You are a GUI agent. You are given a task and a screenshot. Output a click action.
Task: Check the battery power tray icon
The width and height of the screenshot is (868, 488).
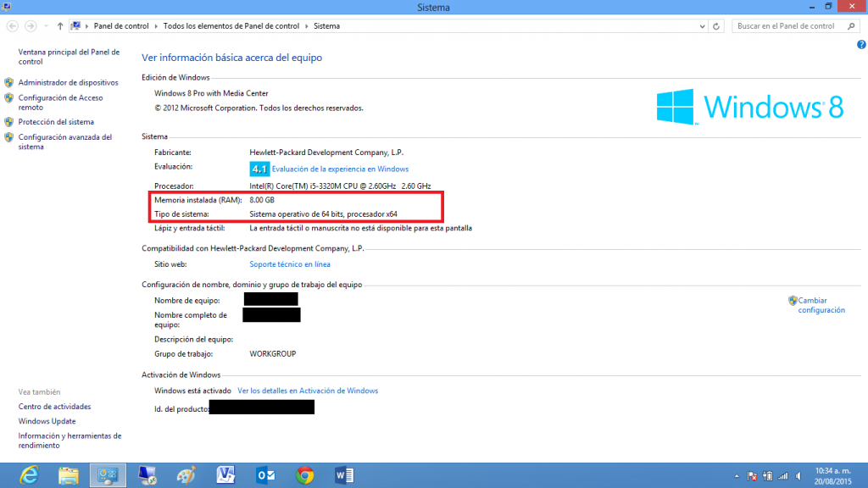pos(768,476)
